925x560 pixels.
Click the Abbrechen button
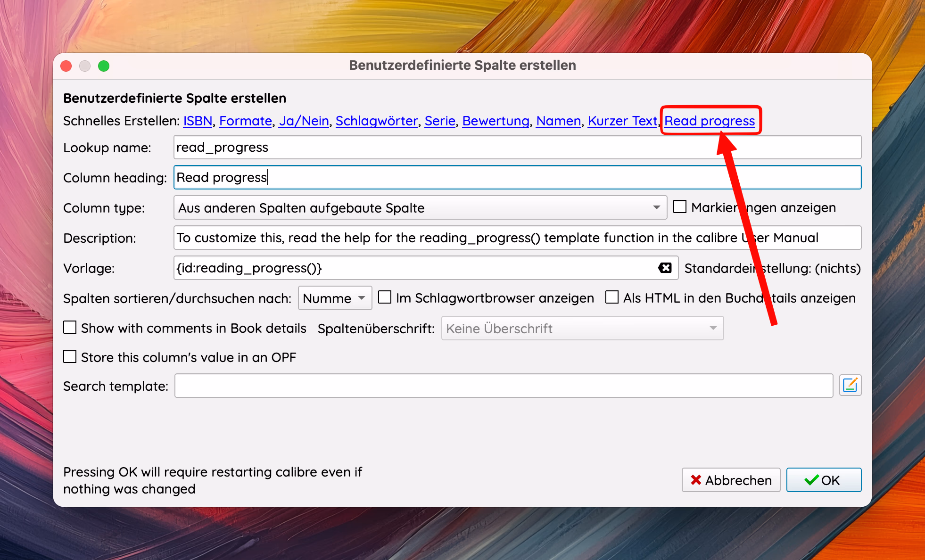tap(731, 480)
